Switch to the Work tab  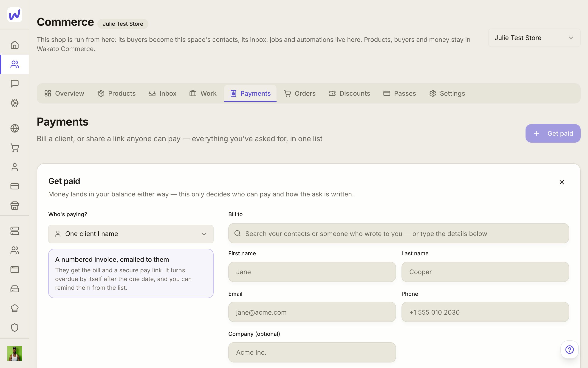(203, 93)
